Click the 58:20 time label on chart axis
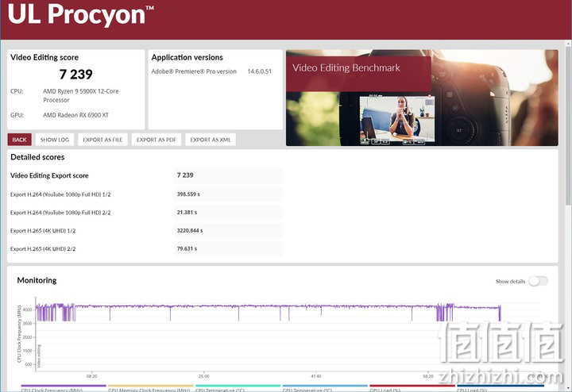This screenshot has height=392, width=572. (428, 376)
